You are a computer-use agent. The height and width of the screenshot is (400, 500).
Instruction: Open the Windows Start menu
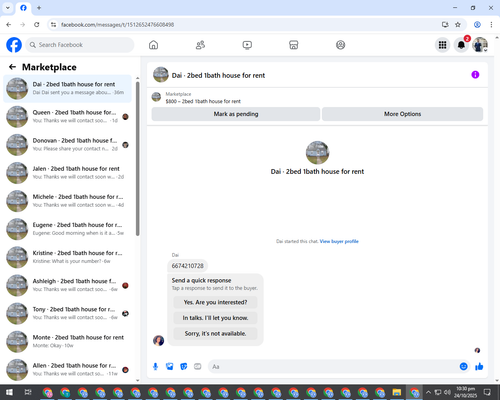coord(9,392)
